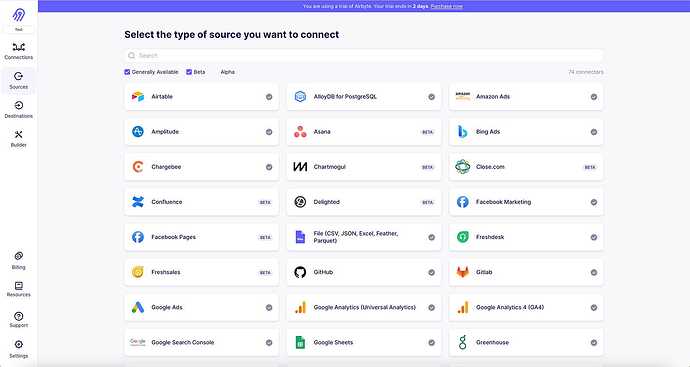Open the Settings page
690x367 pixels.
(18, 349)
